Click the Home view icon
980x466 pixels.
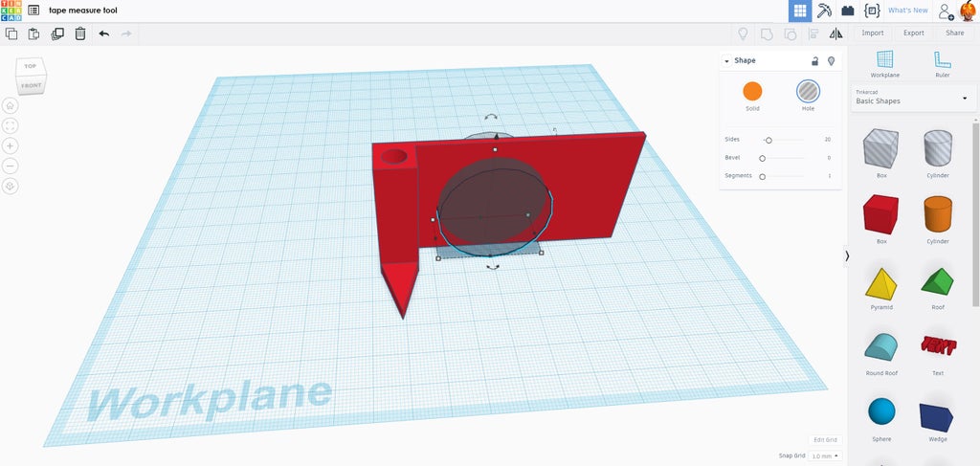pyautogui.click(x=10, y=106)
